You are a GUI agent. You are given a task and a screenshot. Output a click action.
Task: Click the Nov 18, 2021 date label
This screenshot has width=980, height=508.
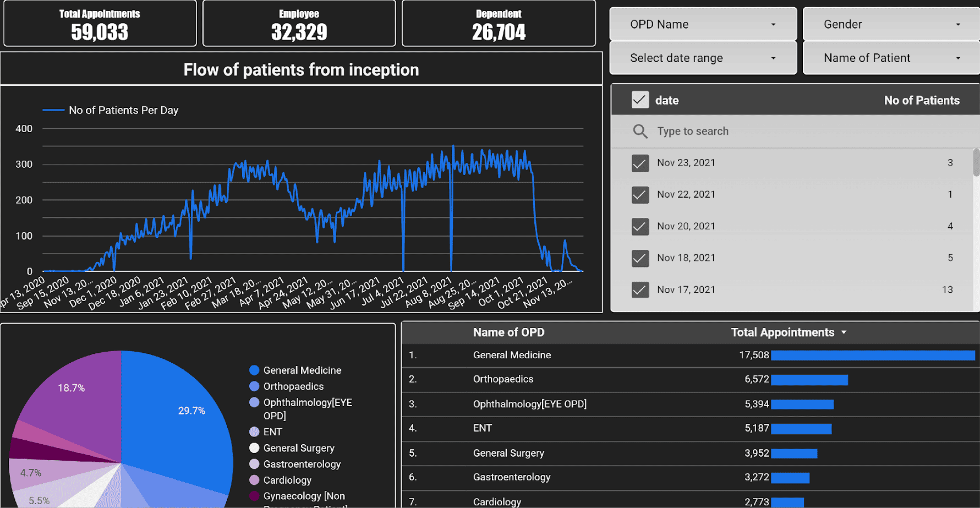point(686,258)
